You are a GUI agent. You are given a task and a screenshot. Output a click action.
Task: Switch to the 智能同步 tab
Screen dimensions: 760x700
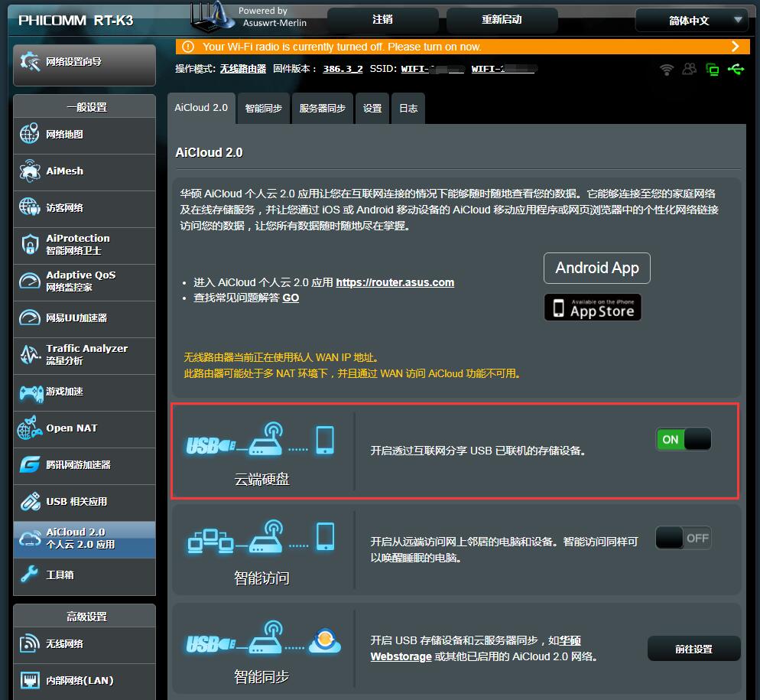click(264, 108)
